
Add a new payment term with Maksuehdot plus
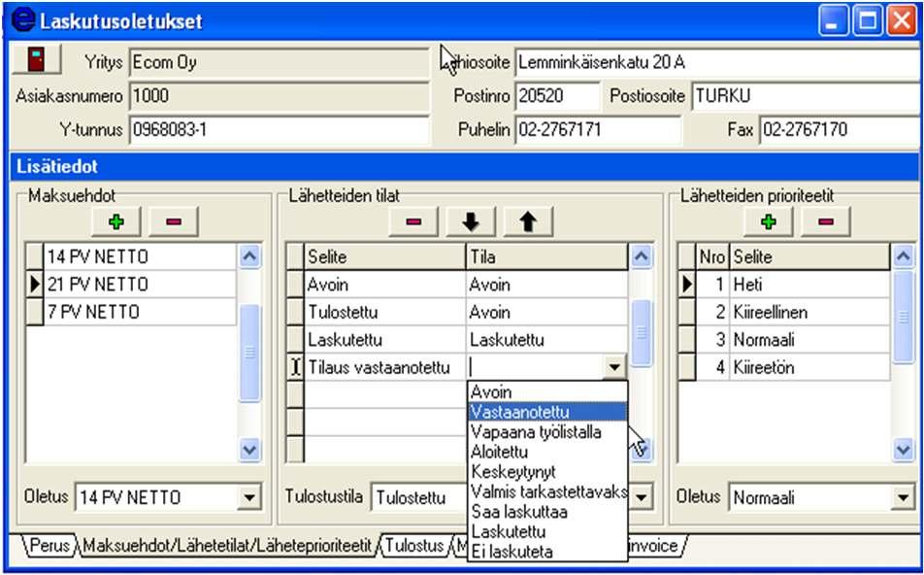pos(116,221)
